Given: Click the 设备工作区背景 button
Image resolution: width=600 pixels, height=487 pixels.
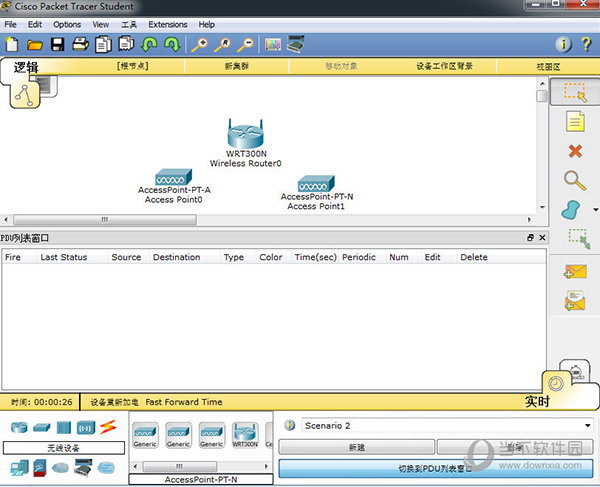Looking at the screenshot, I should [x=444, y=66].
